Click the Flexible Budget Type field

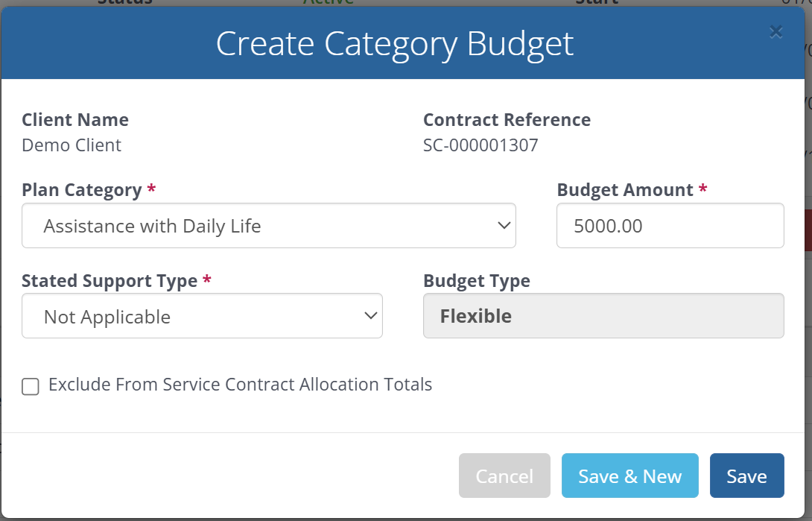tap(603, 316)
